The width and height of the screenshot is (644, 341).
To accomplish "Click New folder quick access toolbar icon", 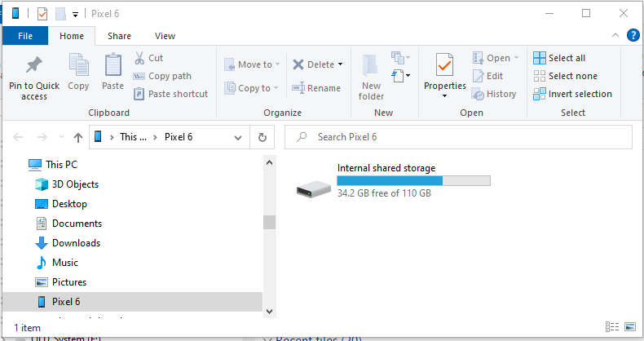I will tap(60, 14).
